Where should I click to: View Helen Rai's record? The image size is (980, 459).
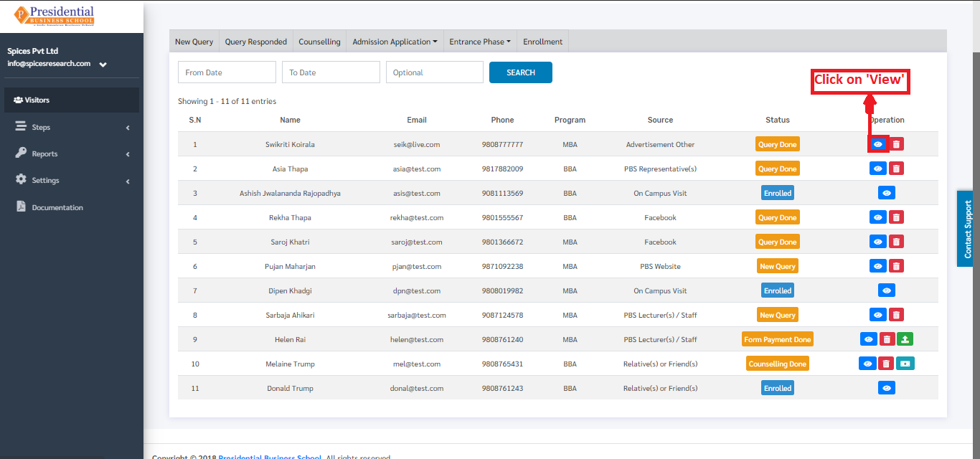869,339
